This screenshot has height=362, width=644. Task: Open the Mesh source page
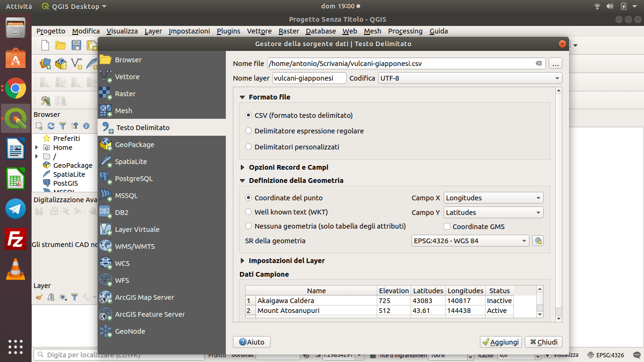pyautogui.click(x=162, y=111)
